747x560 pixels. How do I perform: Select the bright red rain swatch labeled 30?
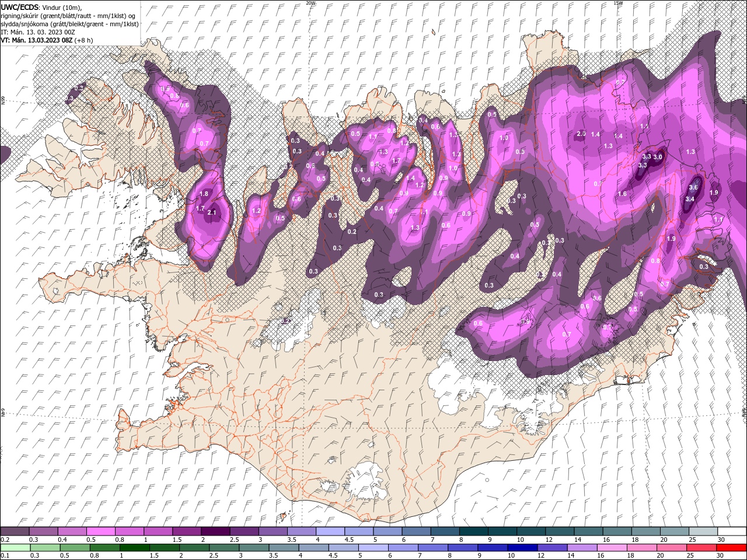(731, 548)
